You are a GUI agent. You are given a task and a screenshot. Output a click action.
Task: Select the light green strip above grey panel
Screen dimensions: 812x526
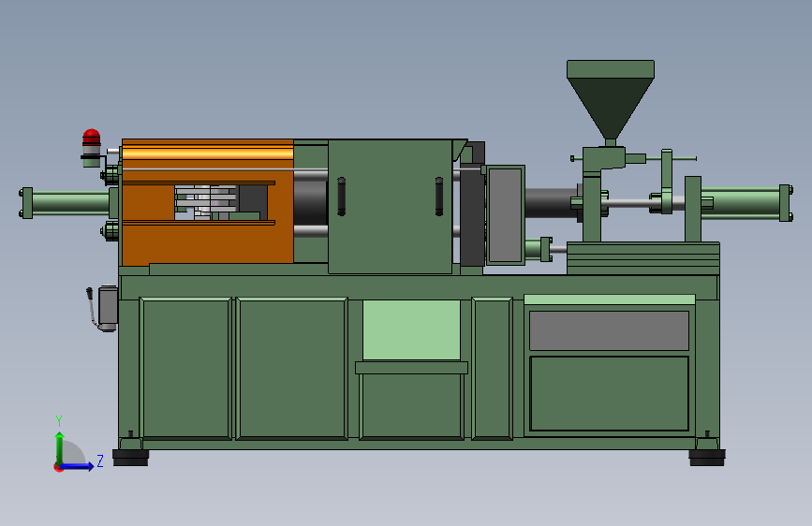click(609, 300)
